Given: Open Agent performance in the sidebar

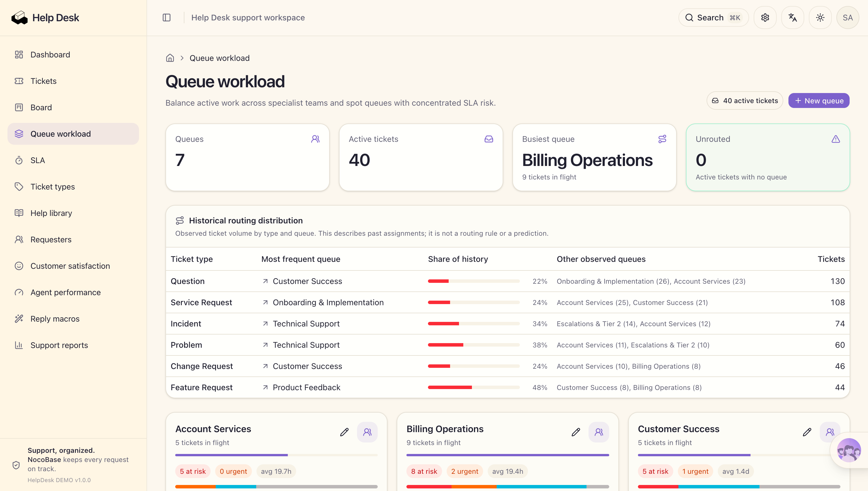Looking at the screenshot, I should [73, 292].
